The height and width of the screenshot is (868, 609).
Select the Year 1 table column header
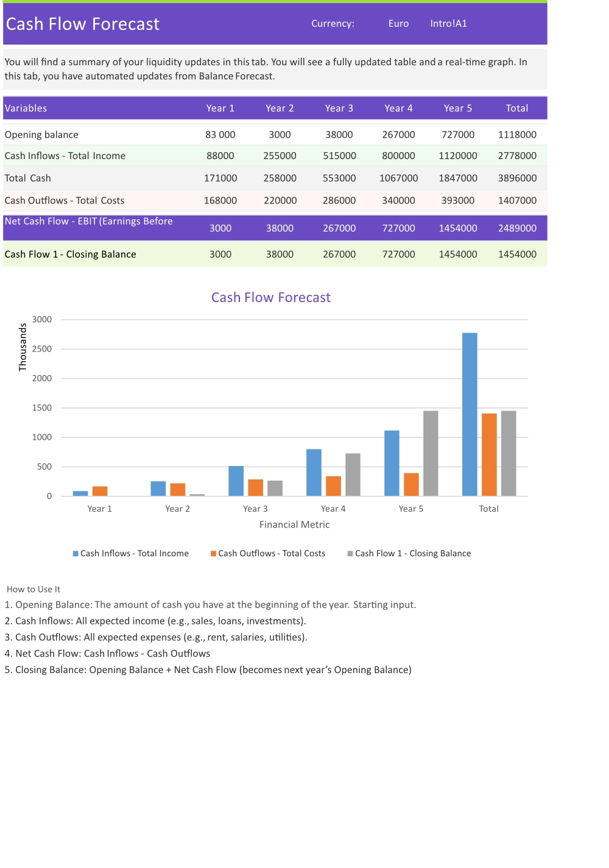tap(220, 108)
